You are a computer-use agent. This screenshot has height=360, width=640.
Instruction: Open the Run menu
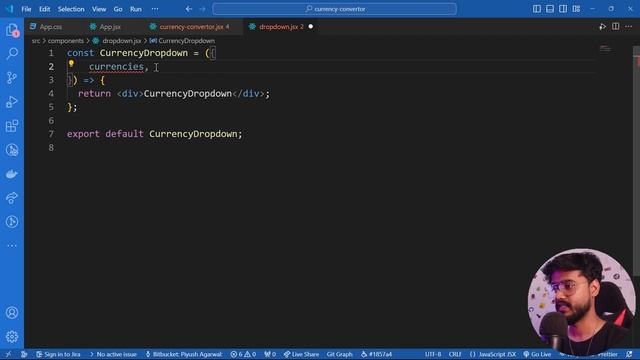coord(136,9)
